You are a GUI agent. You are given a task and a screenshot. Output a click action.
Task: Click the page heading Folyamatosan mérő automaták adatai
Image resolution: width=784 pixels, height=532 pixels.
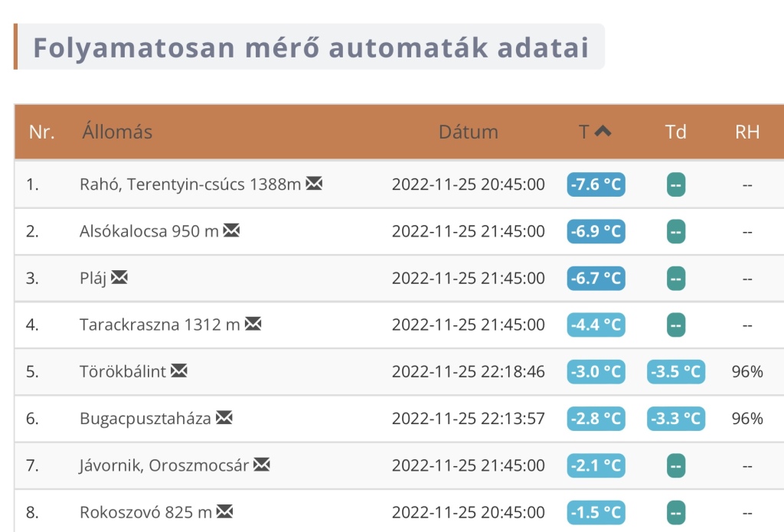tap(310, 47)
